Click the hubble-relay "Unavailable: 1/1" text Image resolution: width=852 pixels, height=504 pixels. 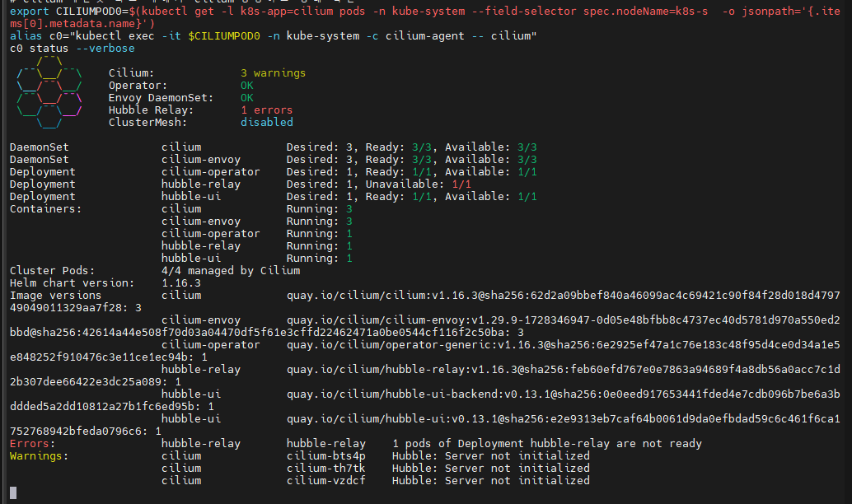click(x=419, y=184)
